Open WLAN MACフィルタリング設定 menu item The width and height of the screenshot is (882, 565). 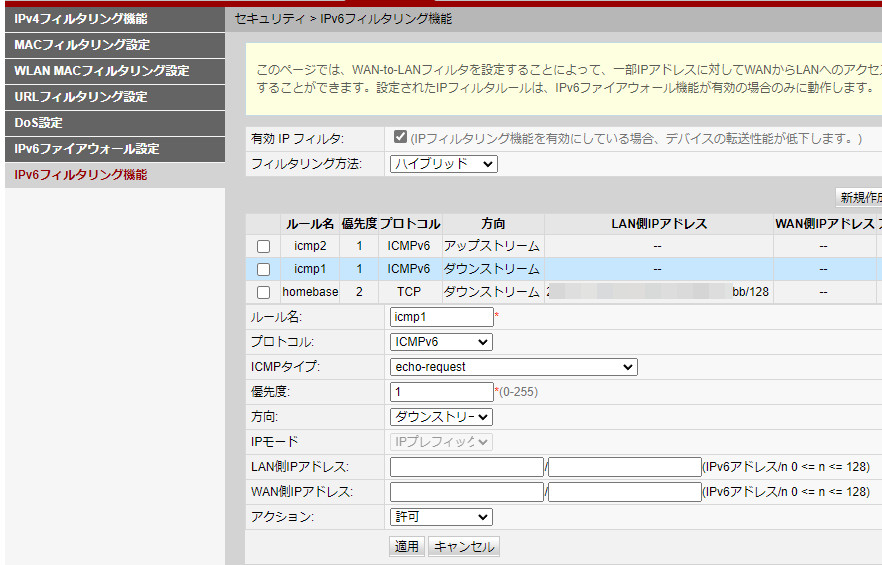click(115, 71)
